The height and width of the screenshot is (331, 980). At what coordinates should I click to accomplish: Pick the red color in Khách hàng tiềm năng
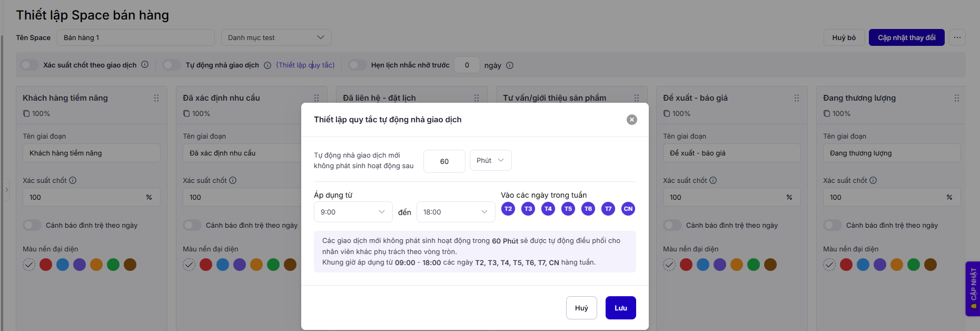point(46,265)
